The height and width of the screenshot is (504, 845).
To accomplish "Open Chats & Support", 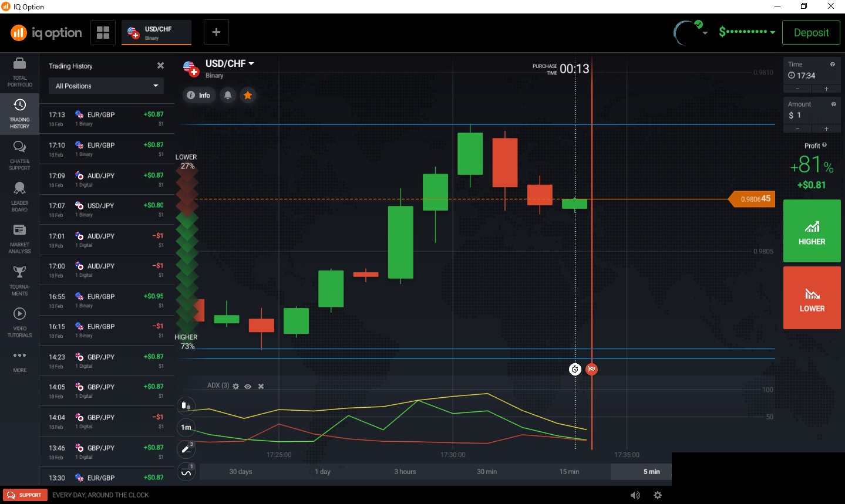I will [x=19, y=156].
